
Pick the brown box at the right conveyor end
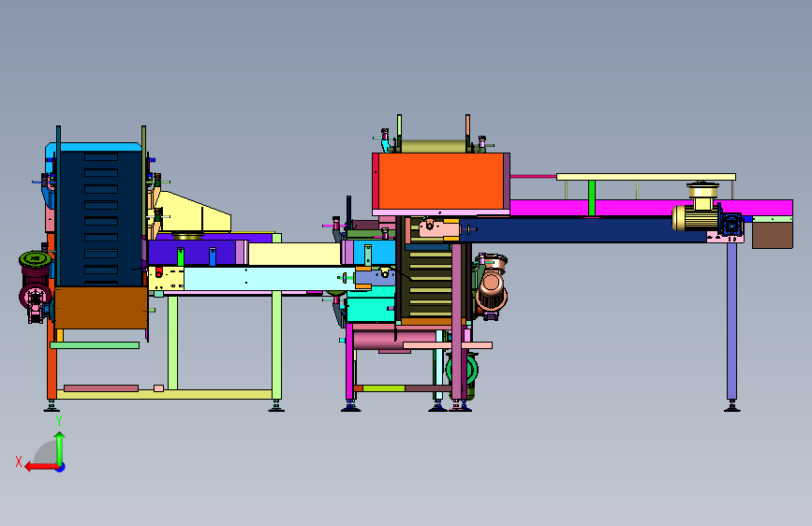(x=772, y=235)
